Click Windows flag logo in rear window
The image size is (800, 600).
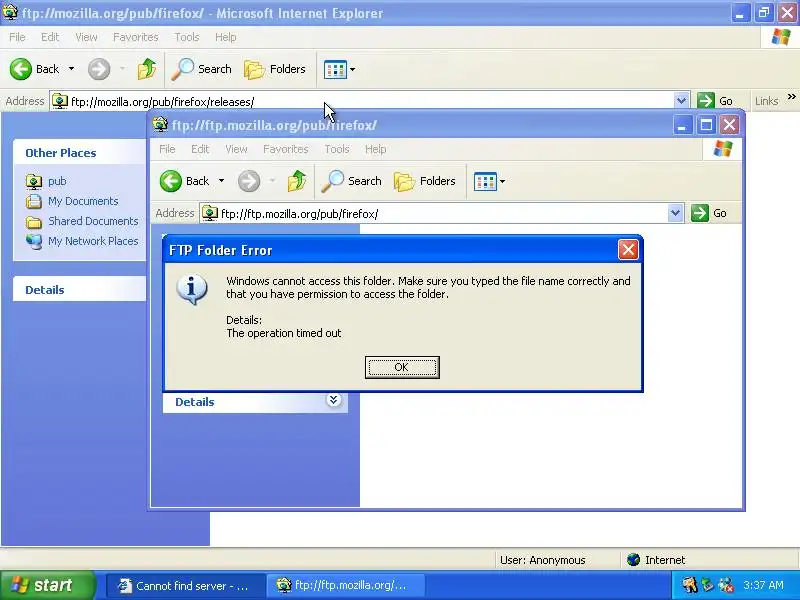click(781, 37)
